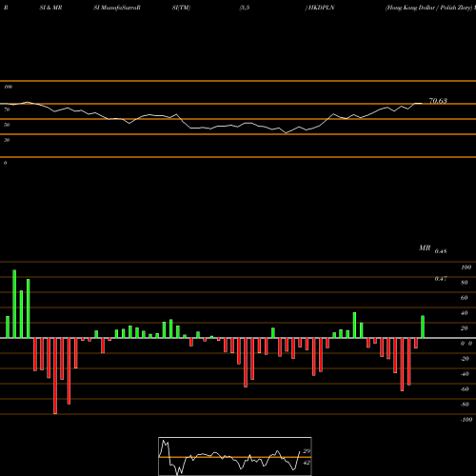
Task: Click the 0.47 value below MR
Action: 441,279
